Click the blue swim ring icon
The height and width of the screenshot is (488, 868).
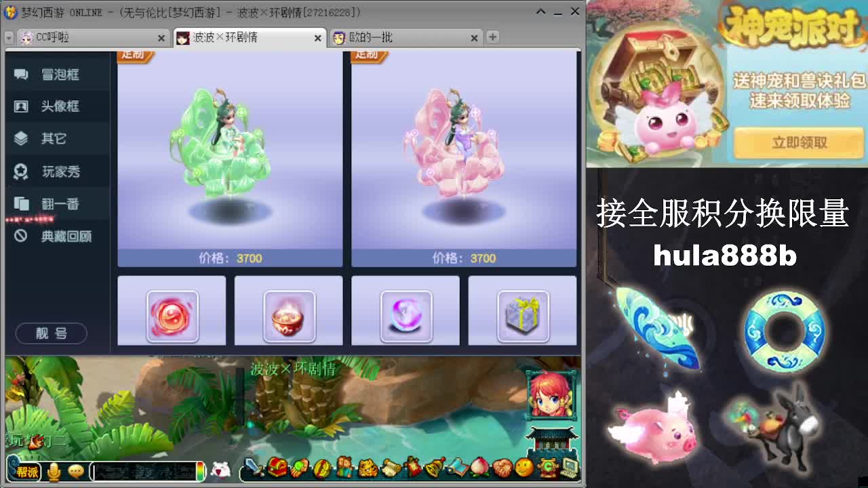coord(785,331)
